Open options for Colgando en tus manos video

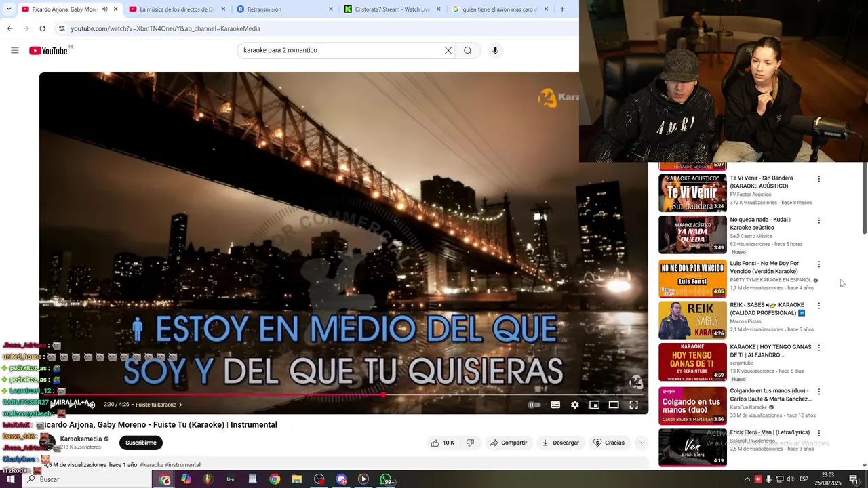(x=818, y=392)
